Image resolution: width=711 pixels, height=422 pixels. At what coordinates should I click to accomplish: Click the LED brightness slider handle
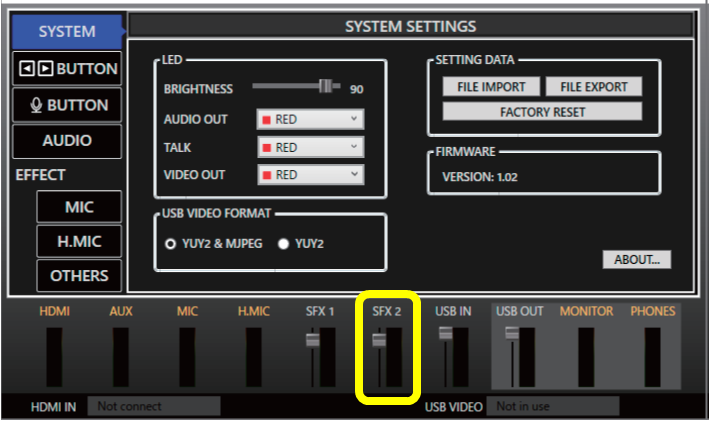coord(325,87)
